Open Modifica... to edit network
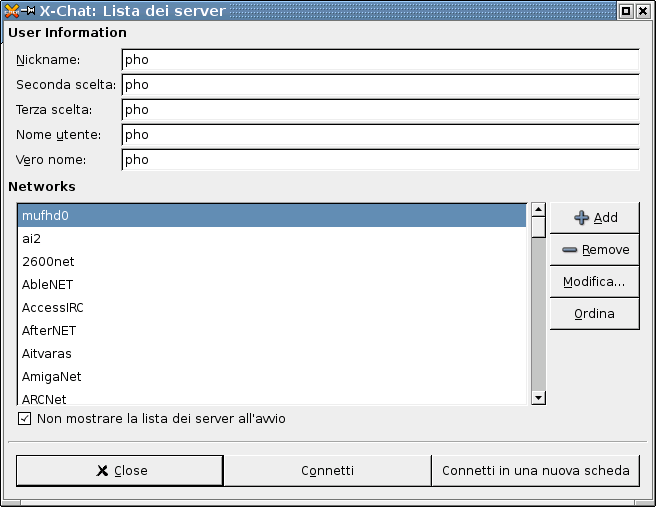The image size is (656, 507). pos(594,282)
